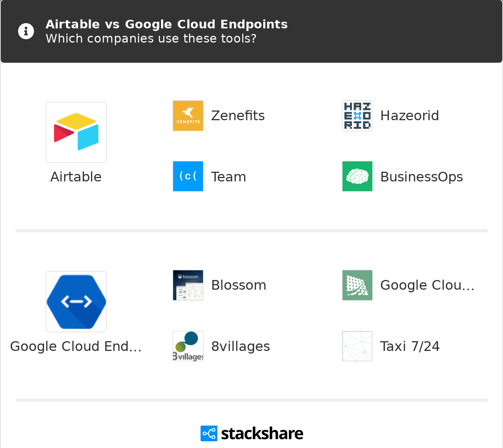Viewport: 503px width, 448px height.
Task: Open the Zenefits text link
Action: coord(238,116)
